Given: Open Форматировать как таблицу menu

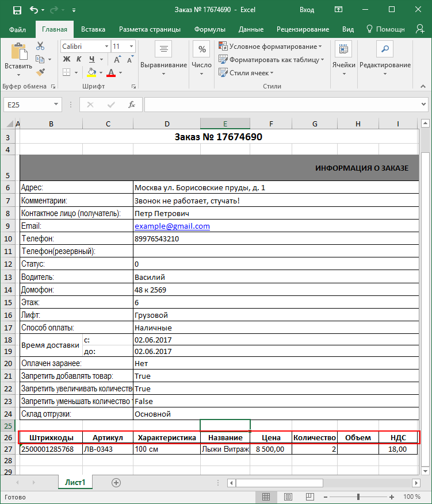Looking at the screenshot, I should point(271,59).
